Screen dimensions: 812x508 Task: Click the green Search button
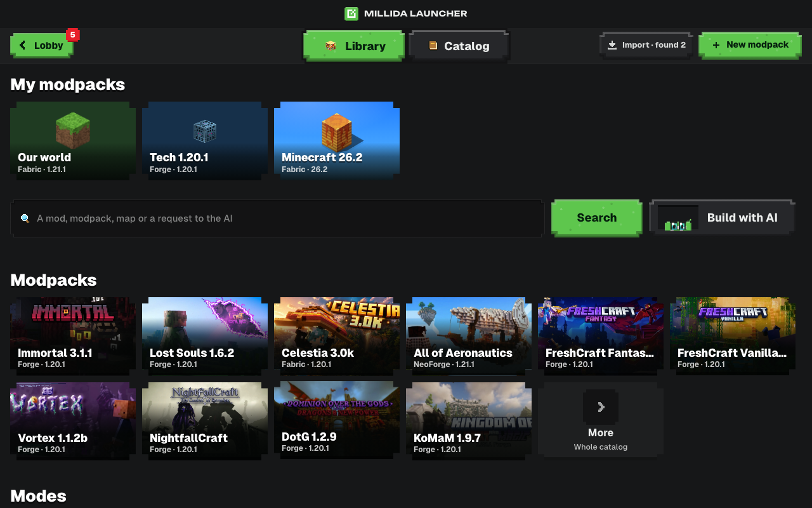pos(596,218)
